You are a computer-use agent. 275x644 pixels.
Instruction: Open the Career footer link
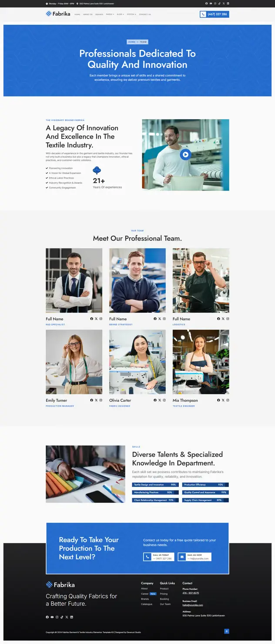tap(145, 594)
